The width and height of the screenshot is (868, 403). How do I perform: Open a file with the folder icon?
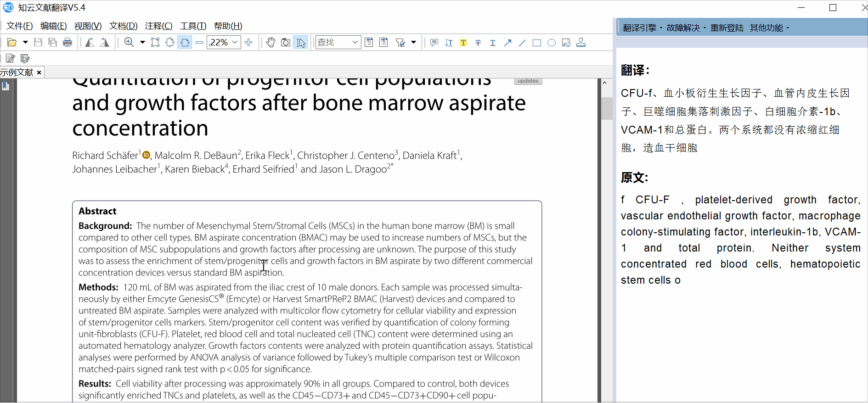click(x=12, y=43)
